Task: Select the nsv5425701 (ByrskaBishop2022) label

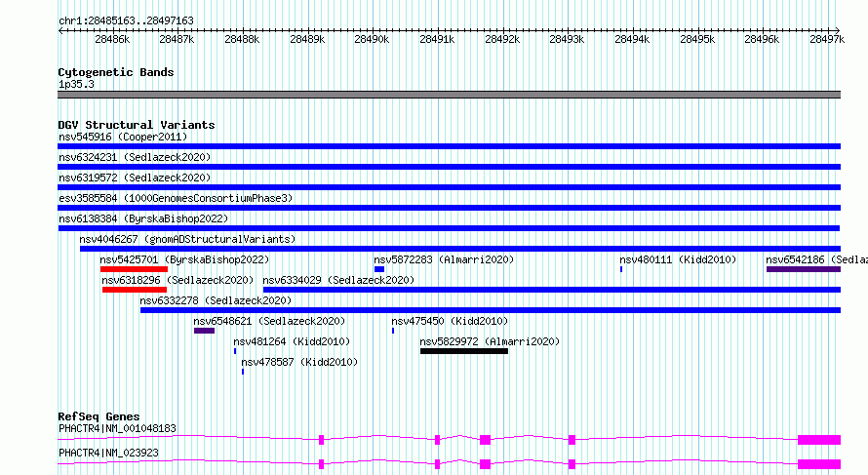Action: [184, 259]
